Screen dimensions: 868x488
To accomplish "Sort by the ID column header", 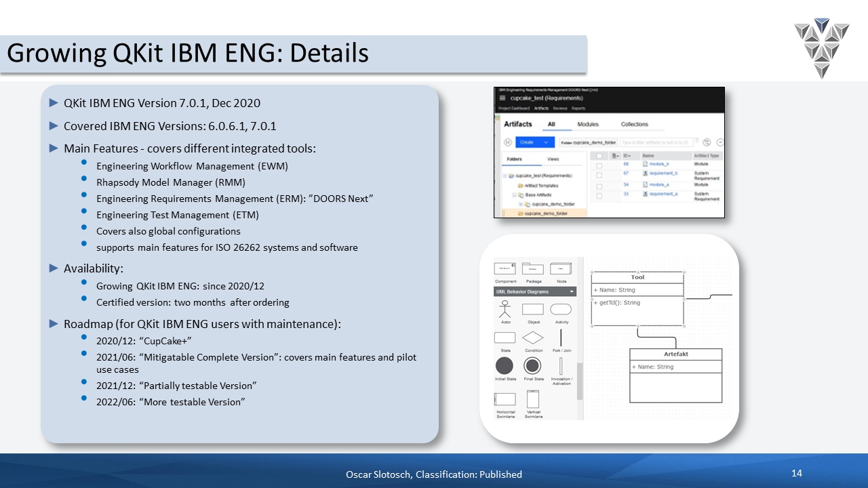I will pyautogui.click(x=627, y=155).
